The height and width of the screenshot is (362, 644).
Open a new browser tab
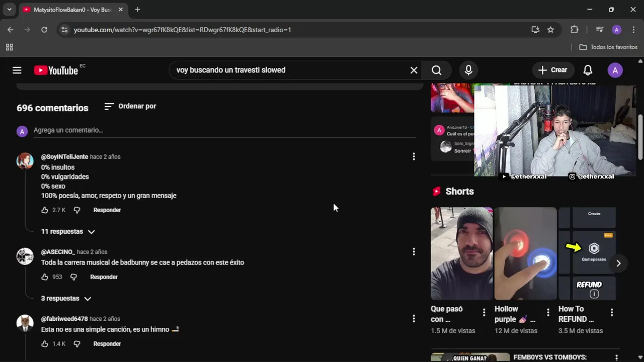click(x=137, y=10)
